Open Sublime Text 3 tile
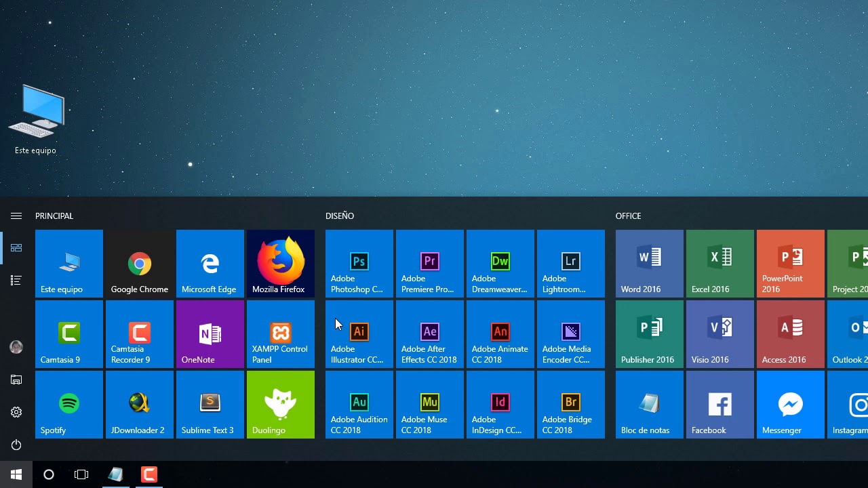The image size is (868, 488). point(210,405)
